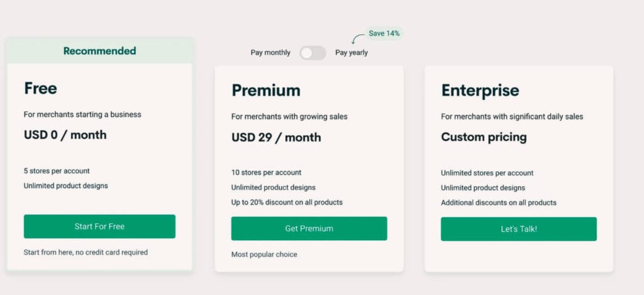
Task: Select the Enterprise plan heading
Action: tap(480, 90)
